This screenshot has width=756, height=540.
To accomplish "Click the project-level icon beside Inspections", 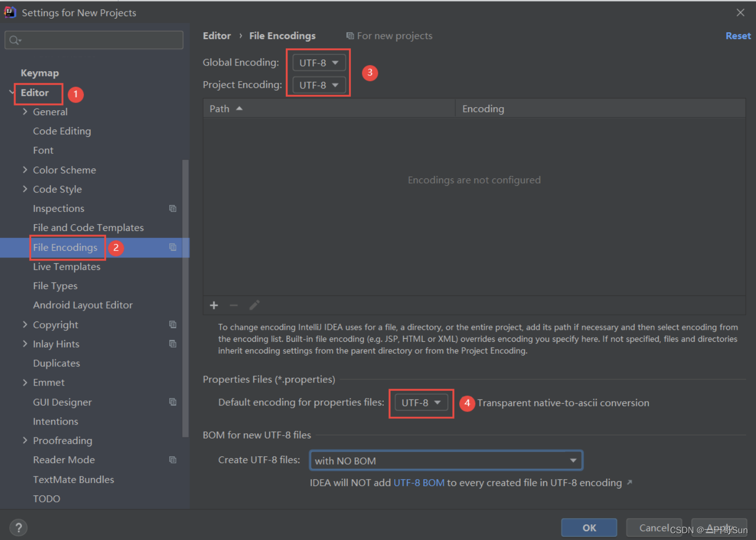I will [x=173, y=209].
